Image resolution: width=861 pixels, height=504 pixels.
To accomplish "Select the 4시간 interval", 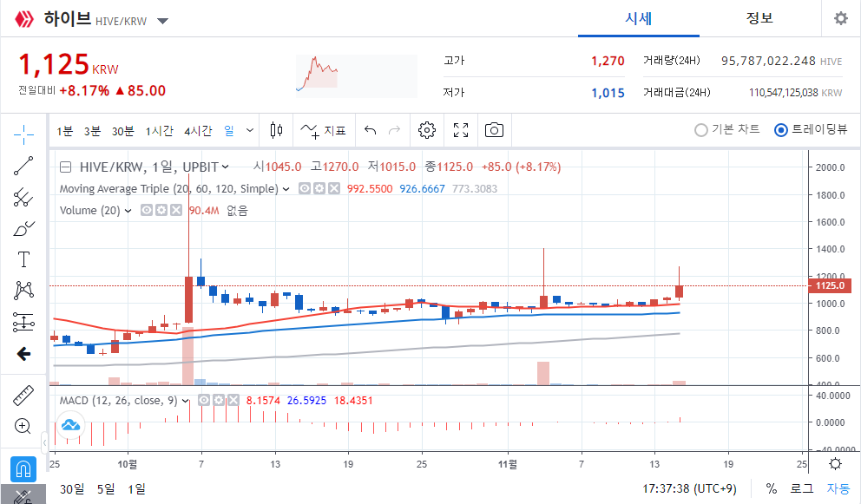I will coord(198,131).
